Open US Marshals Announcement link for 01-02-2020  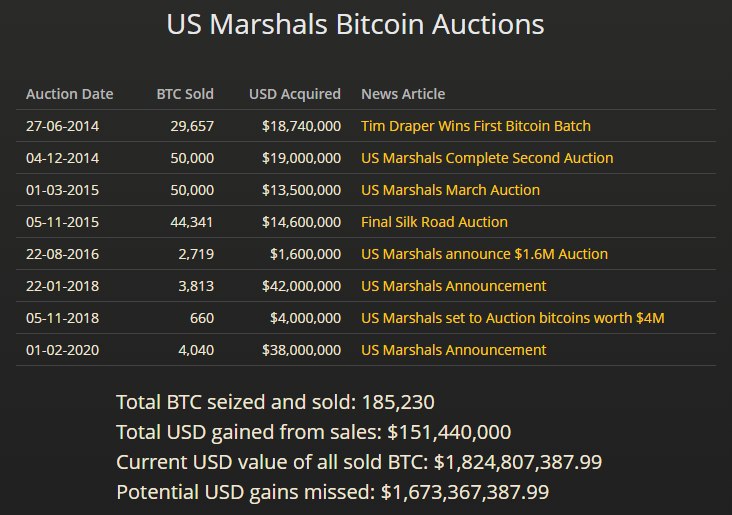pos(453,350)
